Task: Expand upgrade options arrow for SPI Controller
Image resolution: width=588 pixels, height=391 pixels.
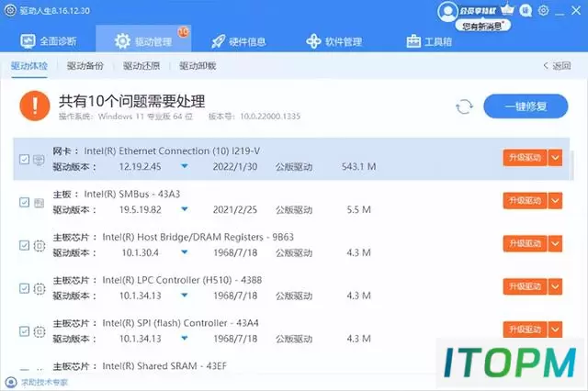Action: click(555, 330)
